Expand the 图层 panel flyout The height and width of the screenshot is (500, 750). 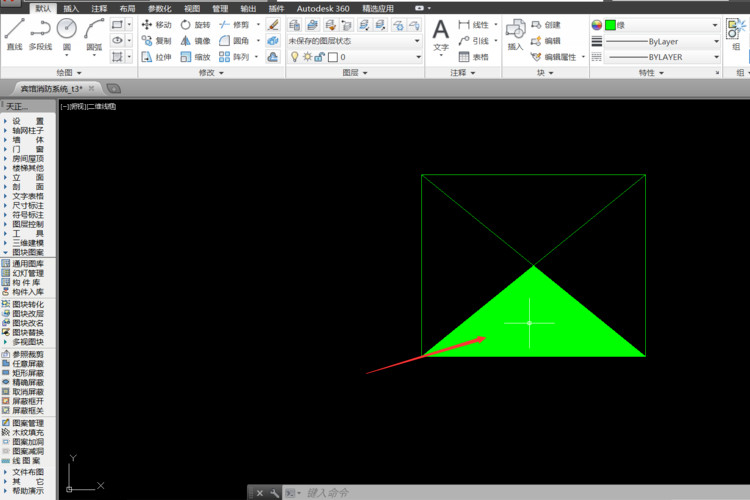click(x=355, y=73)
